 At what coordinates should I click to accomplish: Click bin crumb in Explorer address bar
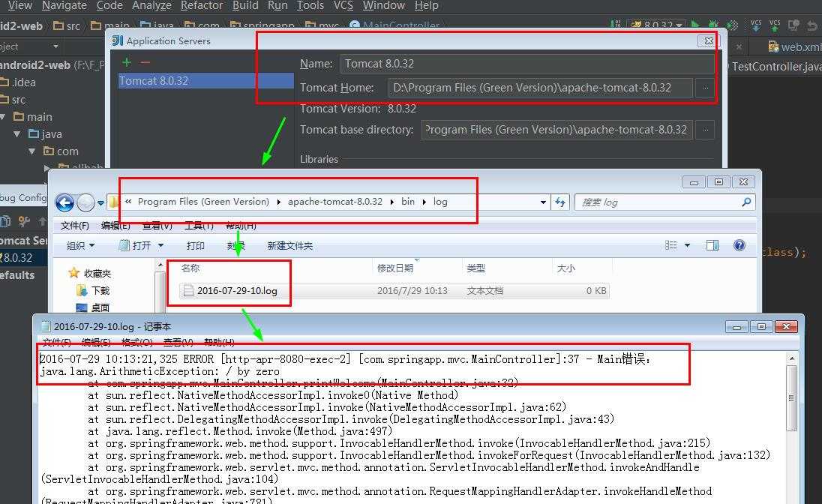pos(408,202)
